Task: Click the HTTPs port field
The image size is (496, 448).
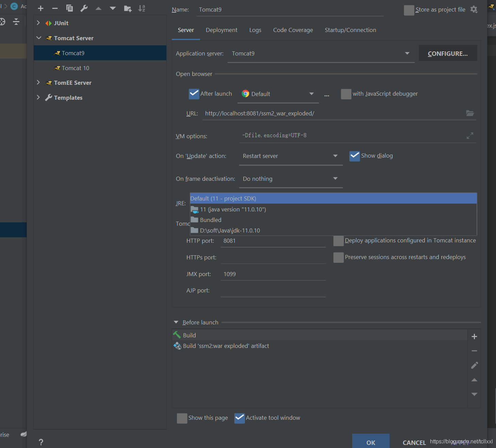Action: tap(273, 257)
